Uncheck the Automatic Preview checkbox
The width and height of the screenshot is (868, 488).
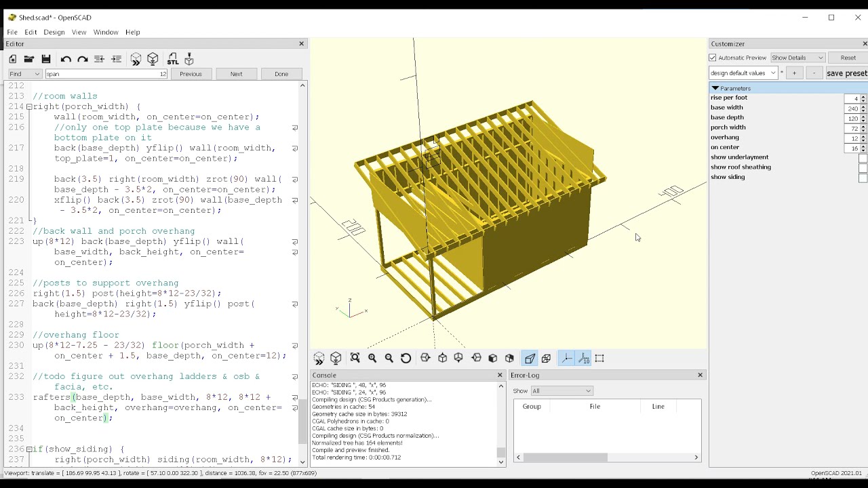click(x=713, y=58)
